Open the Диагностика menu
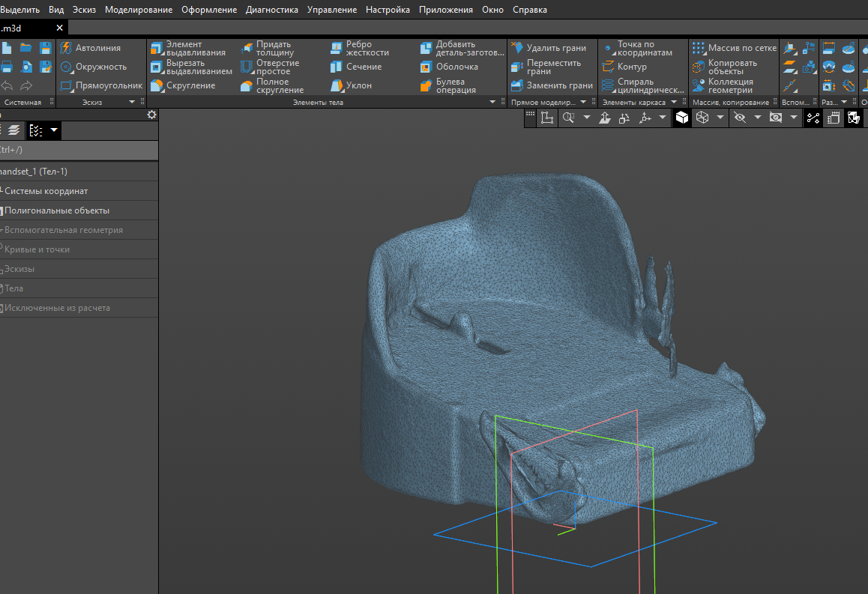Screen dimensions: 868x594 pyautogui.click(x=271, y=10)
